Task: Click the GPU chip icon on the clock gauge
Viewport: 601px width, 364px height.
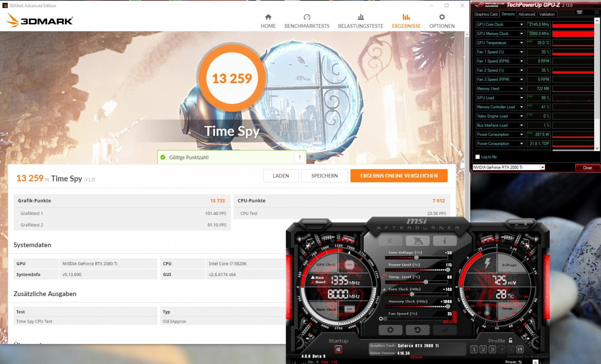Action: pyautogui.click(x=349, y=264)
